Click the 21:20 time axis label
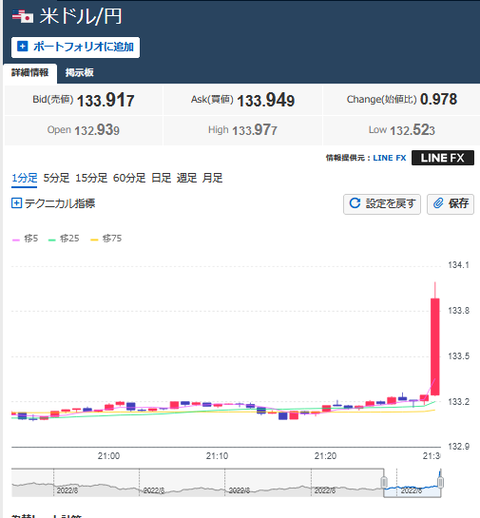Viewport: 480px width, 518px height. click(325, 456)
